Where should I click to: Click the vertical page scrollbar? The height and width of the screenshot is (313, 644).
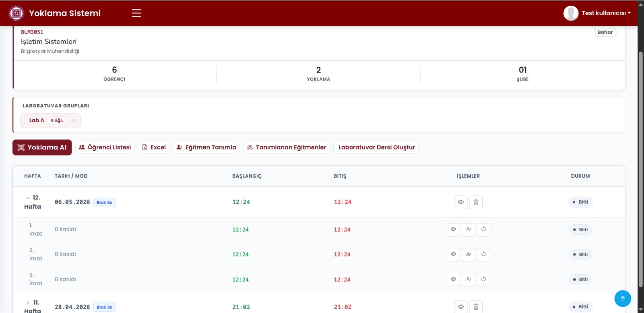tap(641, 169)
